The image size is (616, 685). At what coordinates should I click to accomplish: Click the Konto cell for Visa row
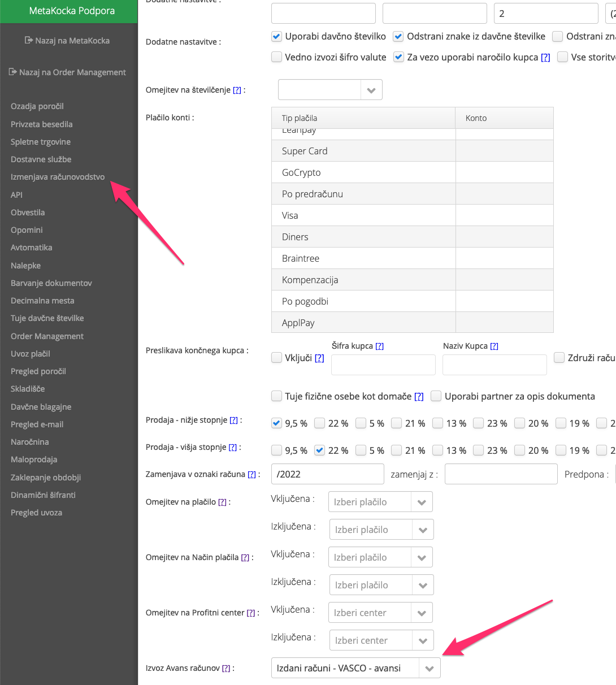point(504,215)
